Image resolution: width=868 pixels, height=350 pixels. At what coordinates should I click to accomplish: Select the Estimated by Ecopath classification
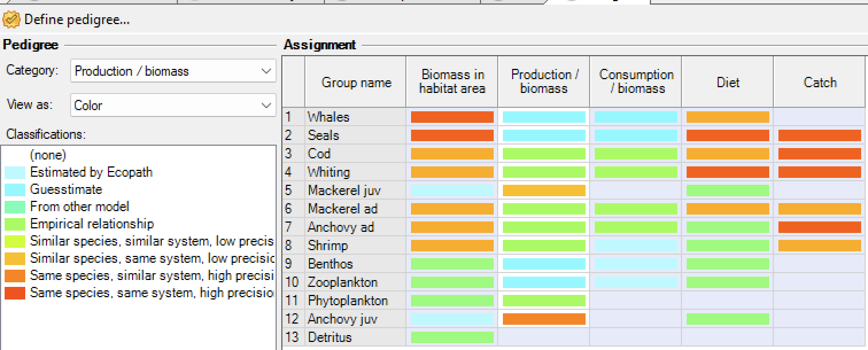click(x=91, y=172)
